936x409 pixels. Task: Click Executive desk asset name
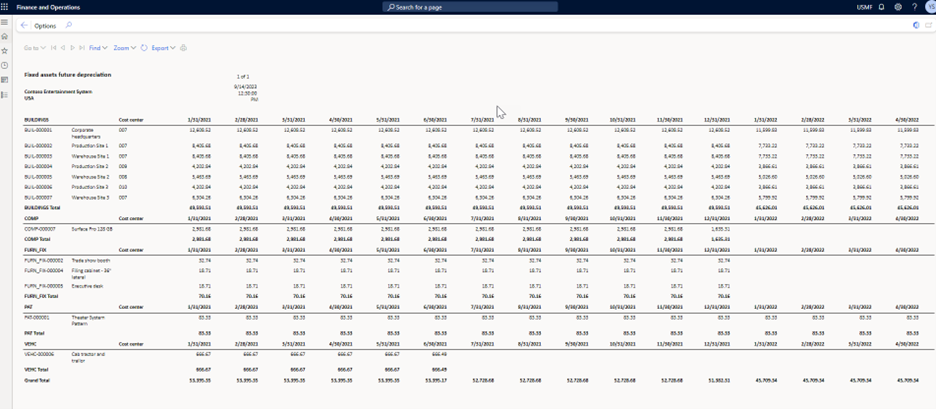tap(88, 285)
